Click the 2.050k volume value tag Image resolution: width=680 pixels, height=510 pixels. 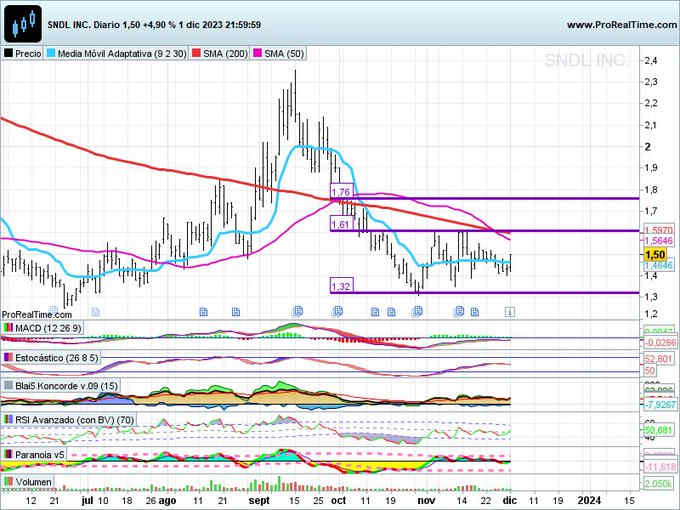658,483
